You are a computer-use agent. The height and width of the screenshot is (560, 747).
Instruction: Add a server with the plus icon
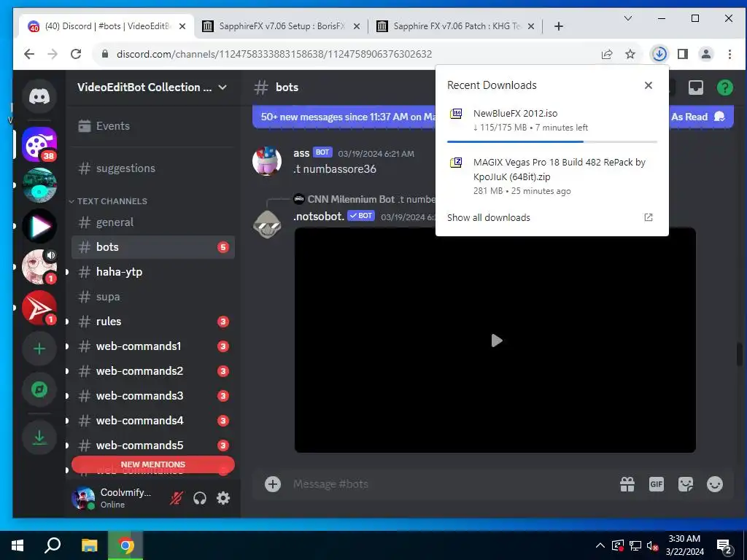pos(39,349)
